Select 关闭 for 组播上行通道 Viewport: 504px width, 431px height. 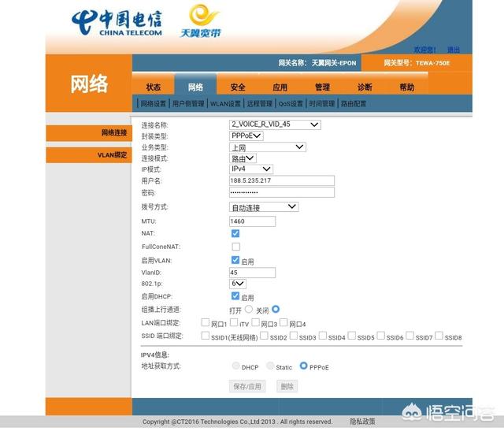[276, 309]
